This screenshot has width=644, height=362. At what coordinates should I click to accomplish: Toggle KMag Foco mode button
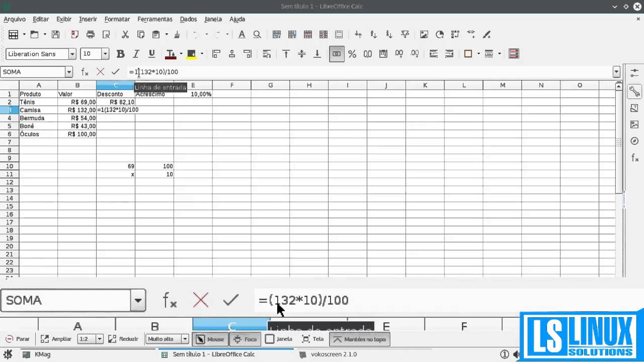pyautogui.click(x=245, y=339)
